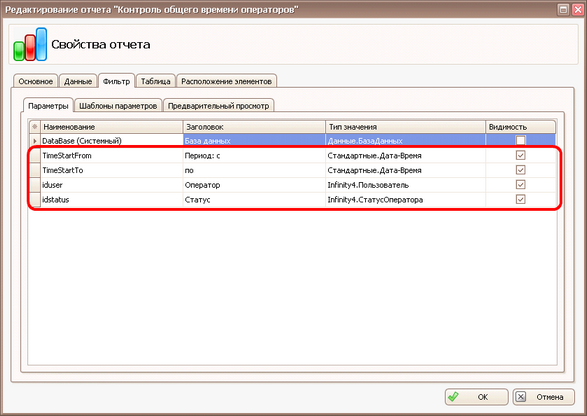The image size is (587, 416).
Task: Click the row indicator arrow of DataBase row
Action: (35, 141)
